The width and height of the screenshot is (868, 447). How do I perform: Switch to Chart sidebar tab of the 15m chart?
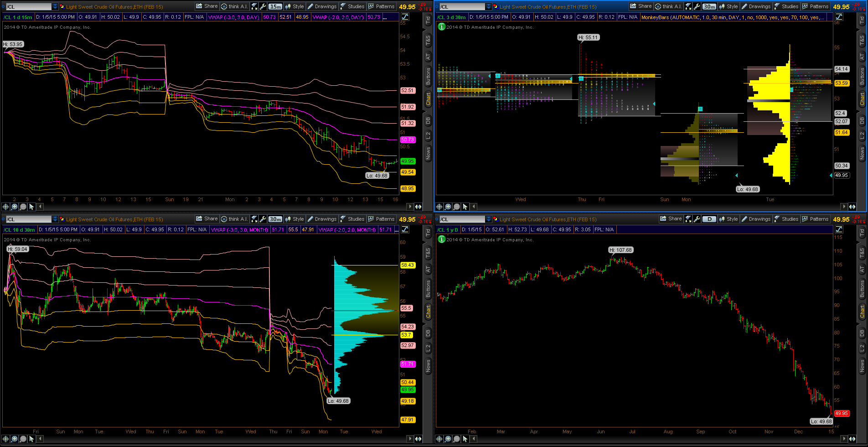[428, 99]
